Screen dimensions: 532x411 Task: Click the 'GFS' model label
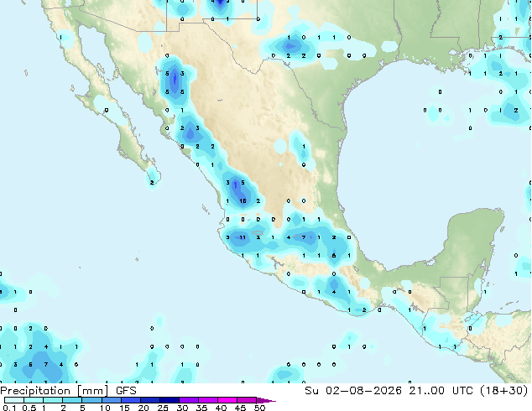click(126, 391)
